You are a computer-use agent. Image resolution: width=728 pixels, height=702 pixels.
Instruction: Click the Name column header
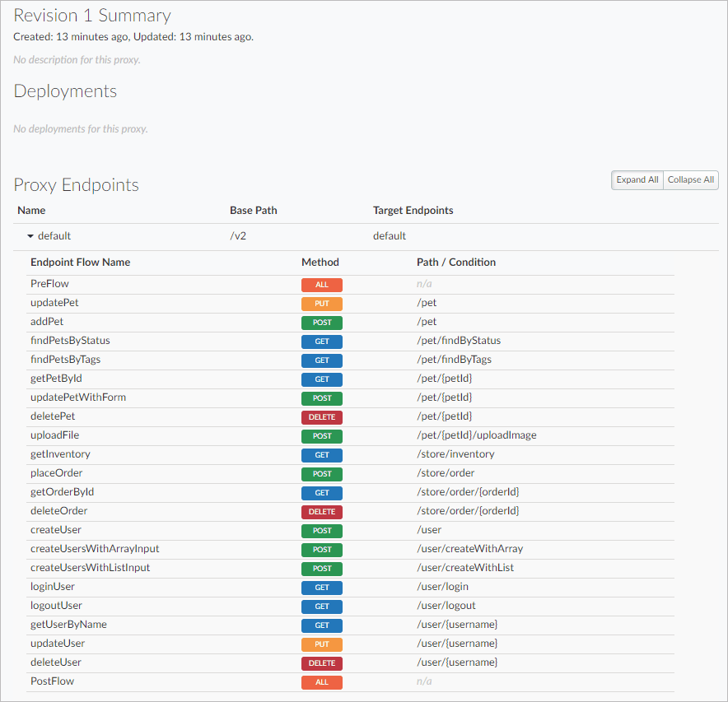pyautogui.click(x=31, y=210)
